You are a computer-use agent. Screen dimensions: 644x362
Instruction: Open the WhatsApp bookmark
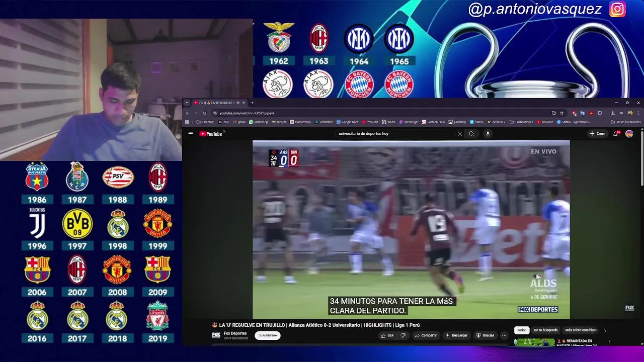pyautogui.click(x=258, y=122)
